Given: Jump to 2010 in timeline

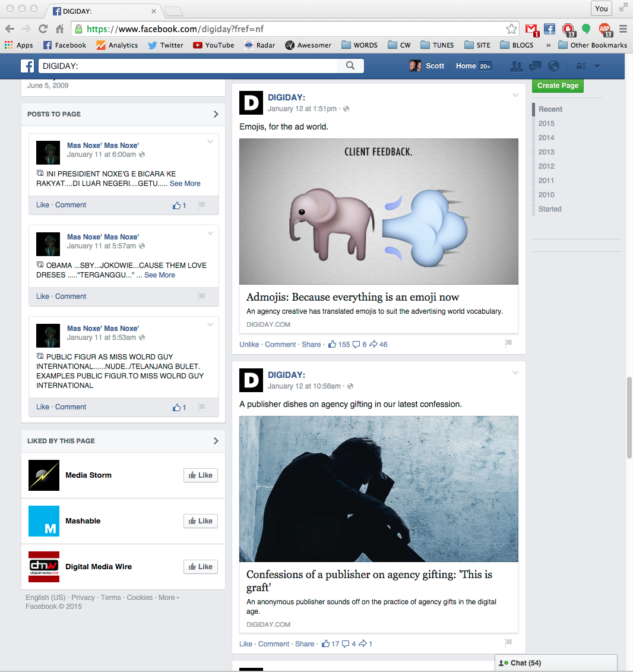Looking at the screenshot, I should pyautogui.click(x=546, y=194).
